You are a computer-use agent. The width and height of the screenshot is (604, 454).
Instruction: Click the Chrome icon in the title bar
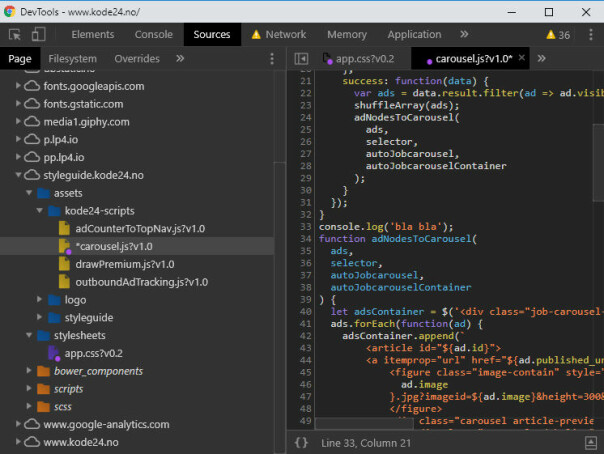pos(10,12)
